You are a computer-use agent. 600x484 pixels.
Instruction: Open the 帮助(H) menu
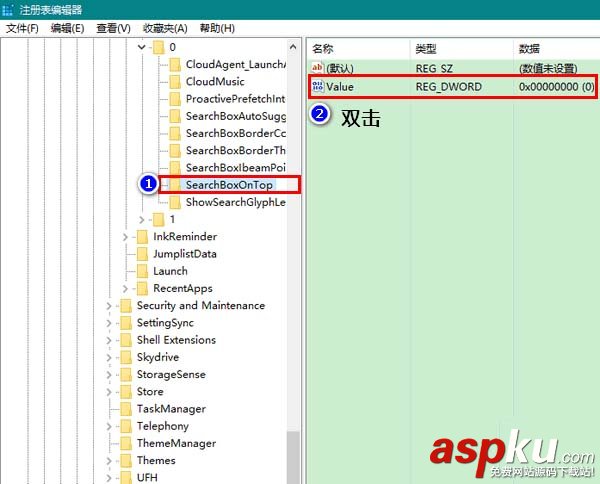tap(217, 28)
